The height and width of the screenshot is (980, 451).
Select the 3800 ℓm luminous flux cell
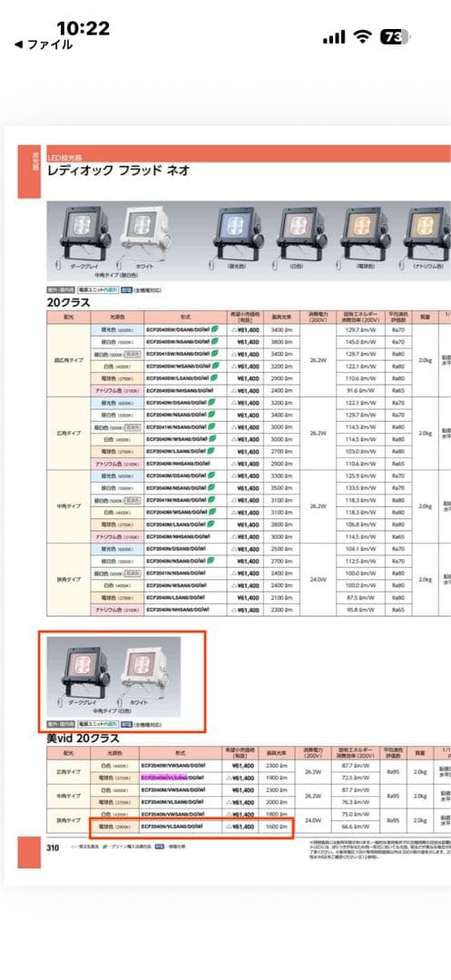pyautogui.click(x=281, y=342)
